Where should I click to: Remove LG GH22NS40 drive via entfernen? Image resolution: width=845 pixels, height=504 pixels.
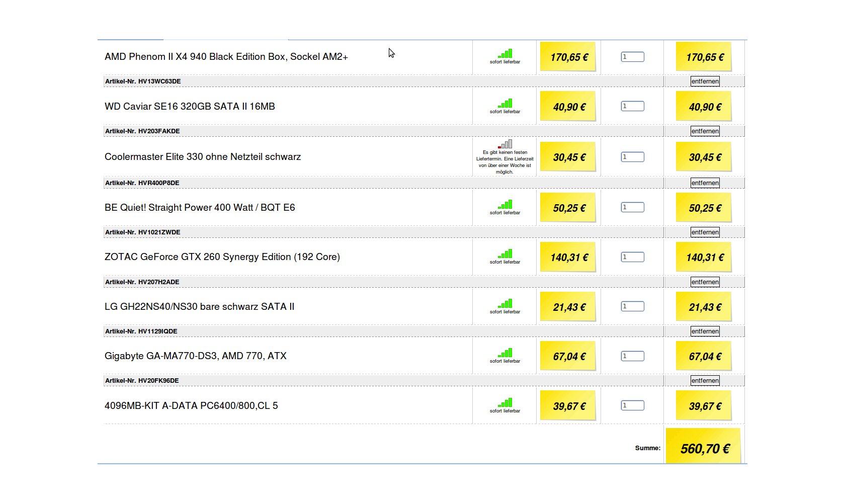click(705, 331)
